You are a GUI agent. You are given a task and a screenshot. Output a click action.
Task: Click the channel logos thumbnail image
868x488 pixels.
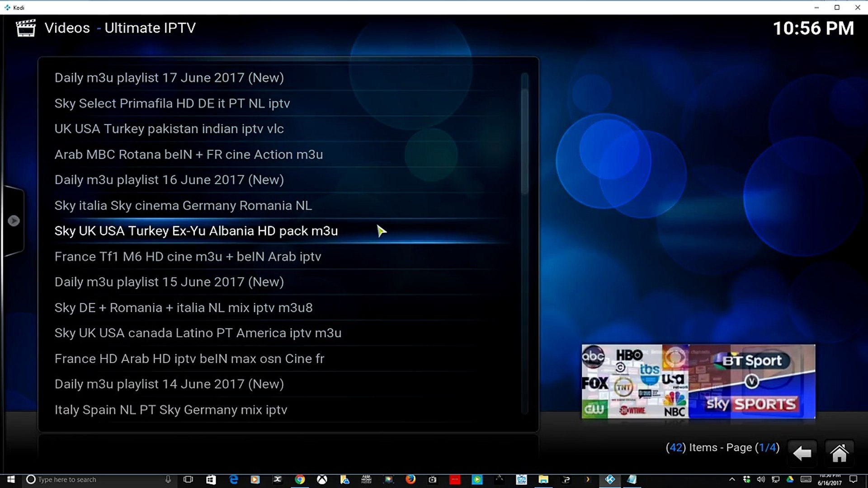698,382
